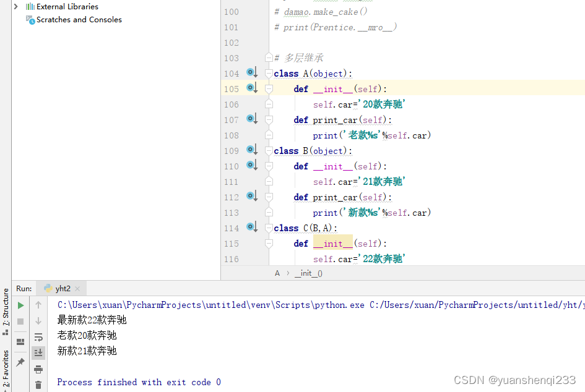The width and height of the screenshot is (585, 392).
Task: Clear the console output with trash icon
Action: coord(38,383)
